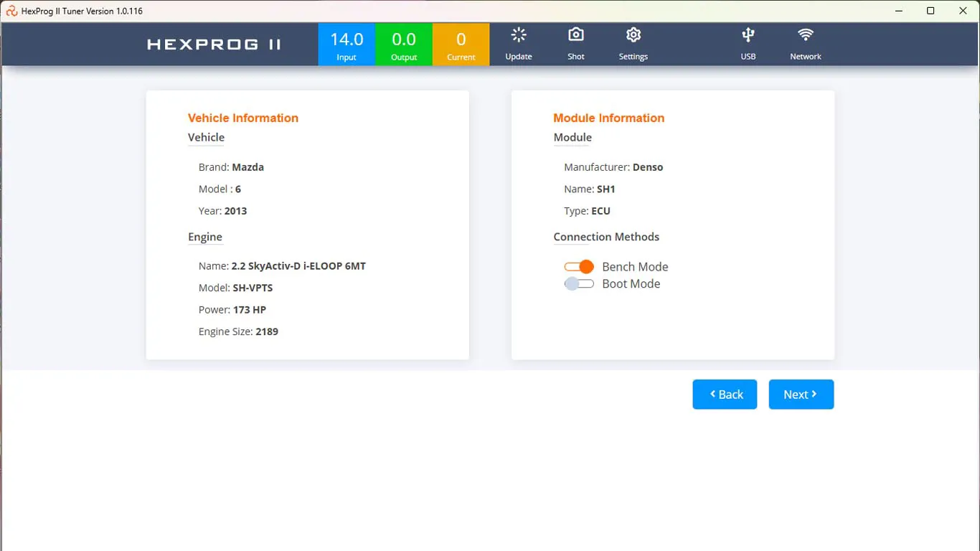Click the green Output voltage tile

click(404, 44)
